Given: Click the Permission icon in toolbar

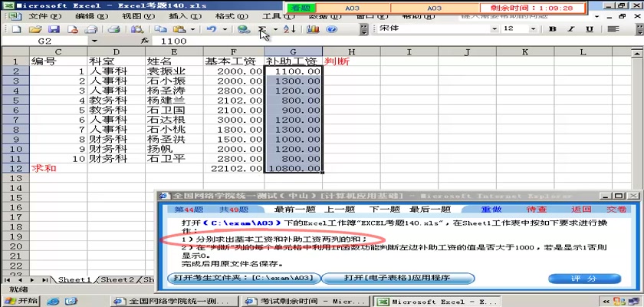Looking at the screenshot, I should (x=73, y=29).
